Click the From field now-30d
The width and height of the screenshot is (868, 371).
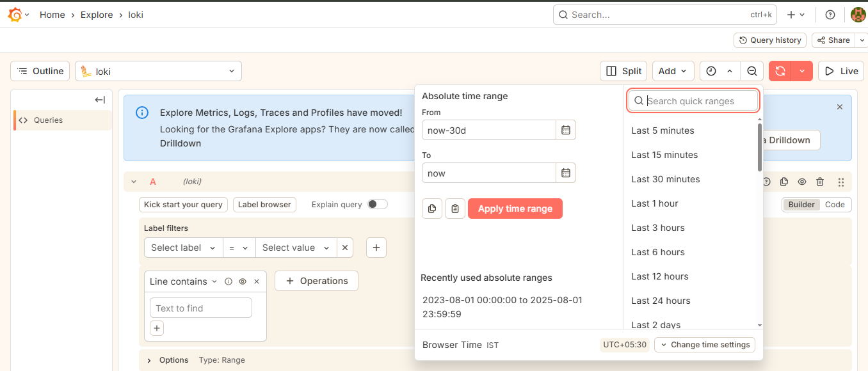tap(488, 130)
